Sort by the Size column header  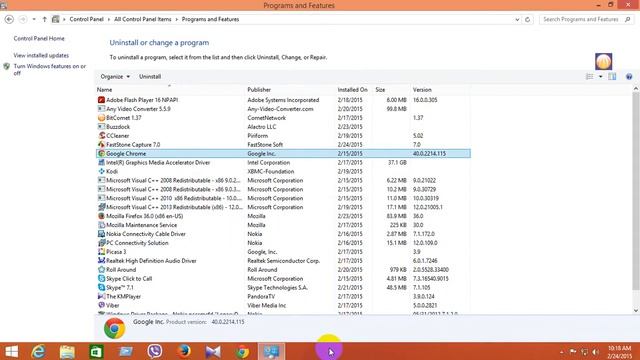(x=391, y=89)
